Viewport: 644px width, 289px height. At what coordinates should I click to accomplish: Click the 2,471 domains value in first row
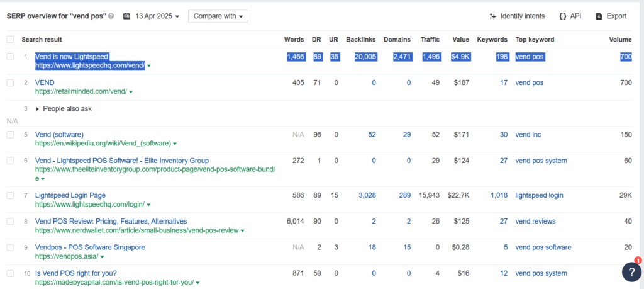coord(402,57)
